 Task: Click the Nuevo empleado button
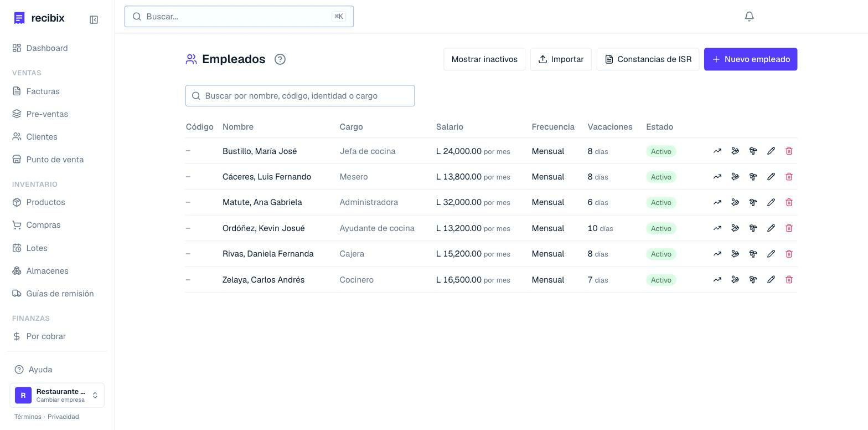(751, 59)
